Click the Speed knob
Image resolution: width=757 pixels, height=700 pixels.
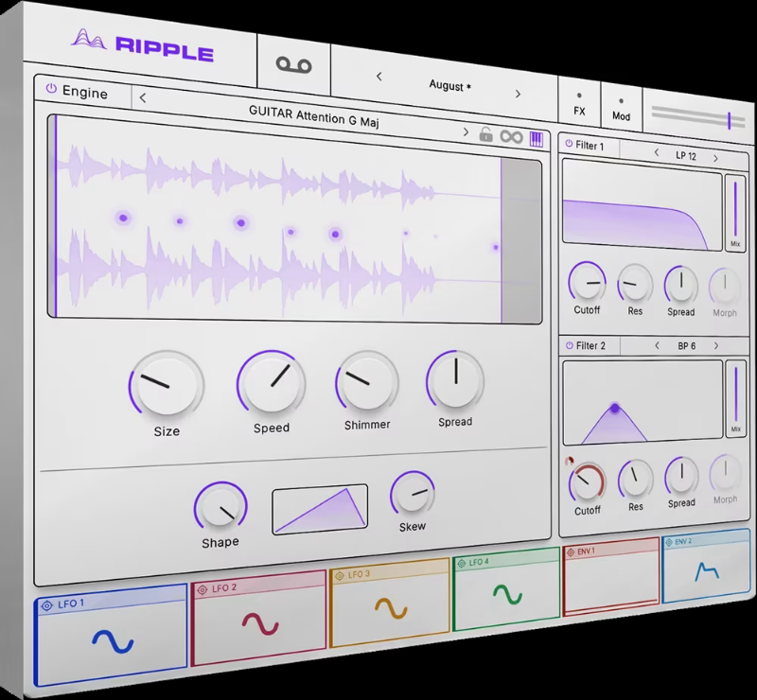coord(271,383)
